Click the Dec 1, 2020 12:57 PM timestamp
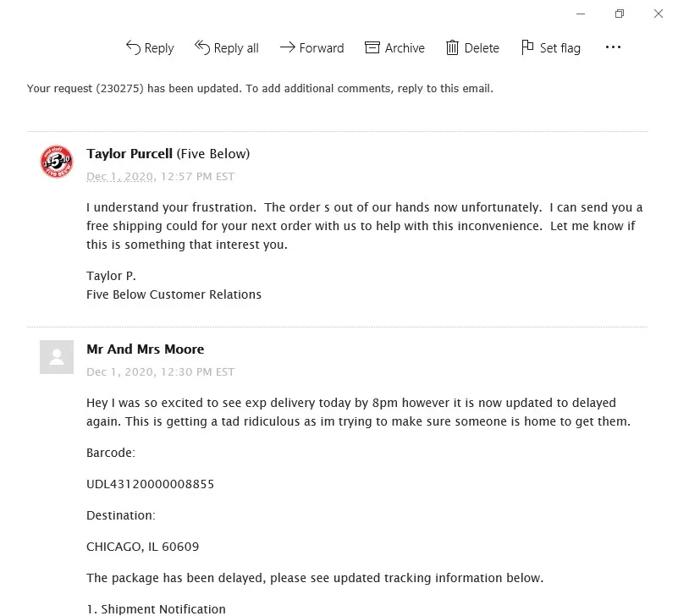The image size is (678, 616). tap(160, 177)
